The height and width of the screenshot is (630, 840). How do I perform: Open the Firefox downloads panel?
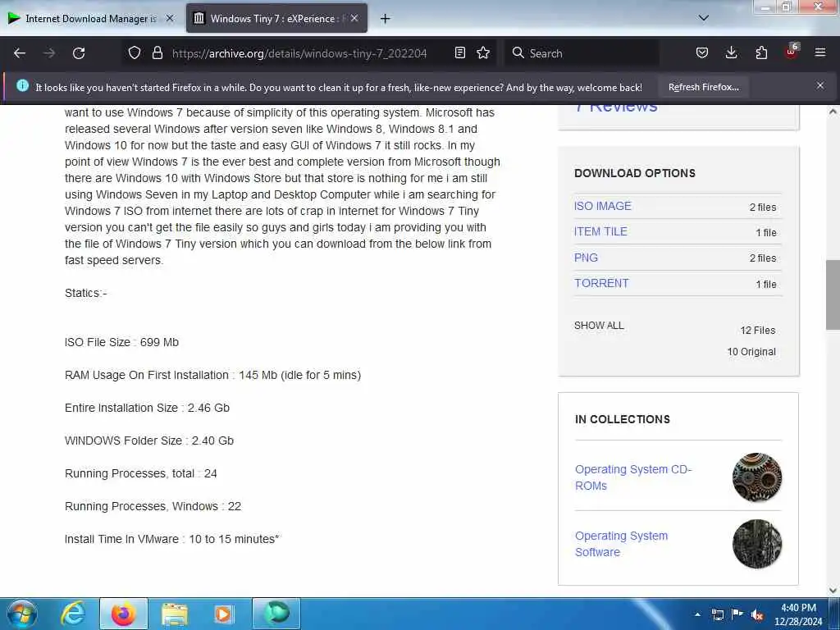pos(731,53)
